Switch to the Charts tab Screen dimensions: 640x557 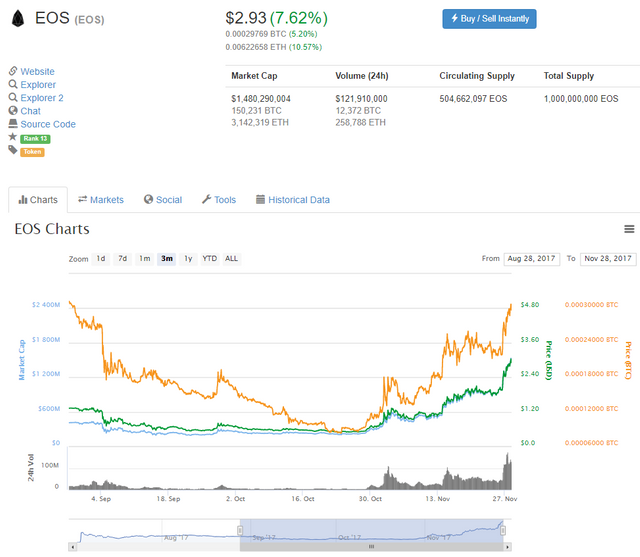pos(38,200)
